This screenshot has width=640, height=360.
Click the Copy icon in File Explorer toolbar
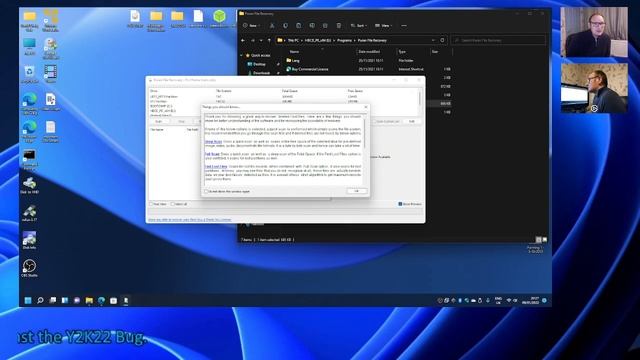[285, 25]
